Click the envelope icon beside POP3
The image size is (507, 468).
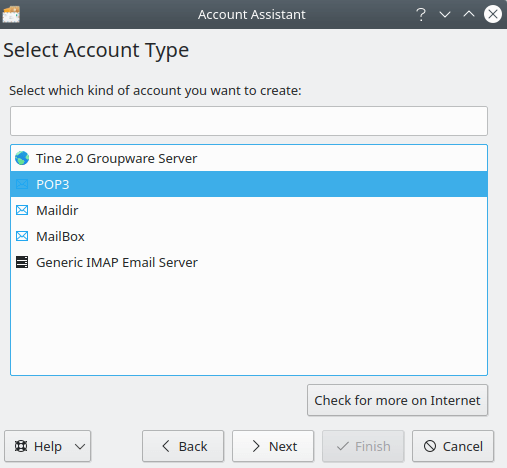[x=22, y=184]
